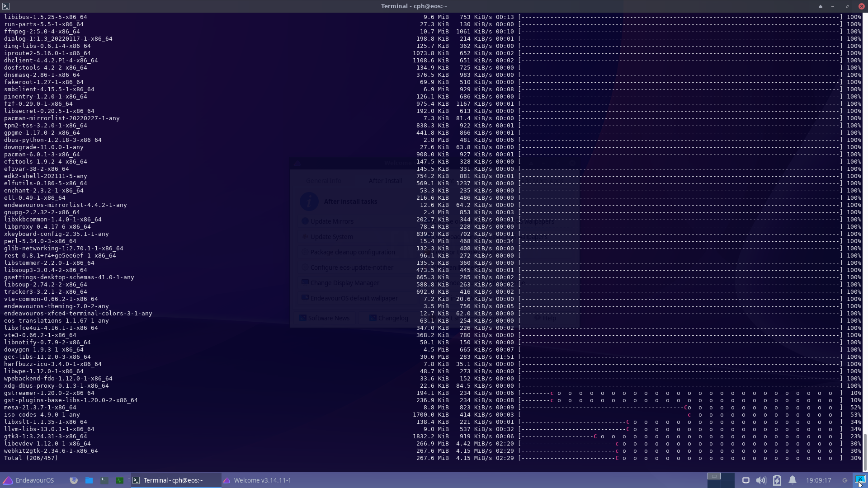
Task: Click 'libevdev-1.12.0-1-x86_64' package name
Action: [x=47, y=444]
